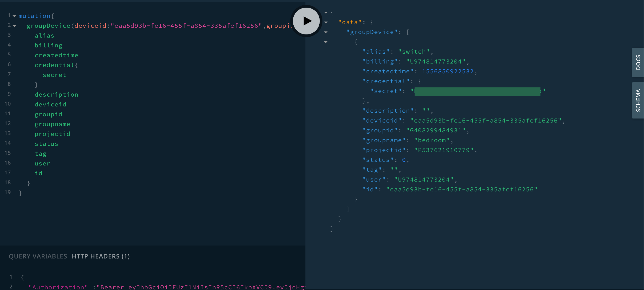Click the "data" key in the response

(350, 22)
